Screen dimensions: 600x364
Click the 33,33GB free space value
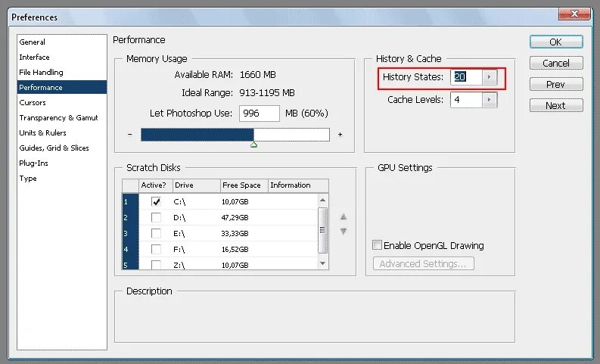point(235,234)
